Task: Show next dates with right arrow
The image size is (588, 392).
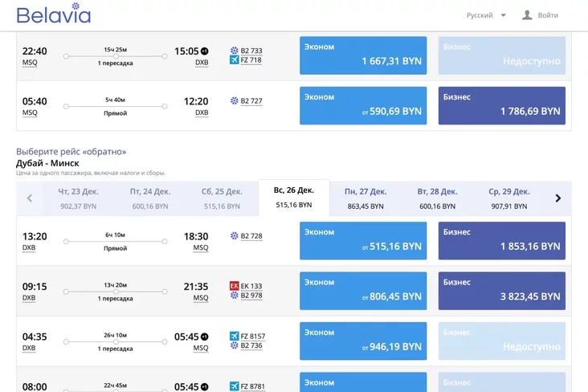Action: 558,198
